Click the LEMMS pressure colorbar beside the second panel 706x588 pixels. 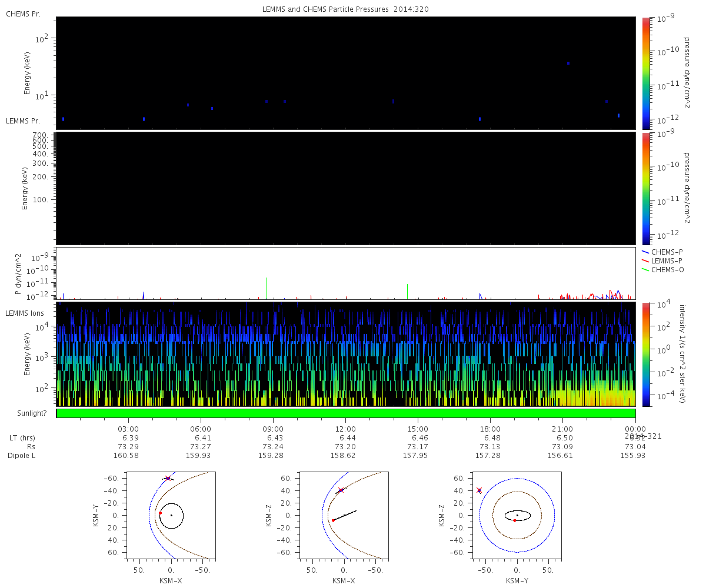(x=645, y=188)
